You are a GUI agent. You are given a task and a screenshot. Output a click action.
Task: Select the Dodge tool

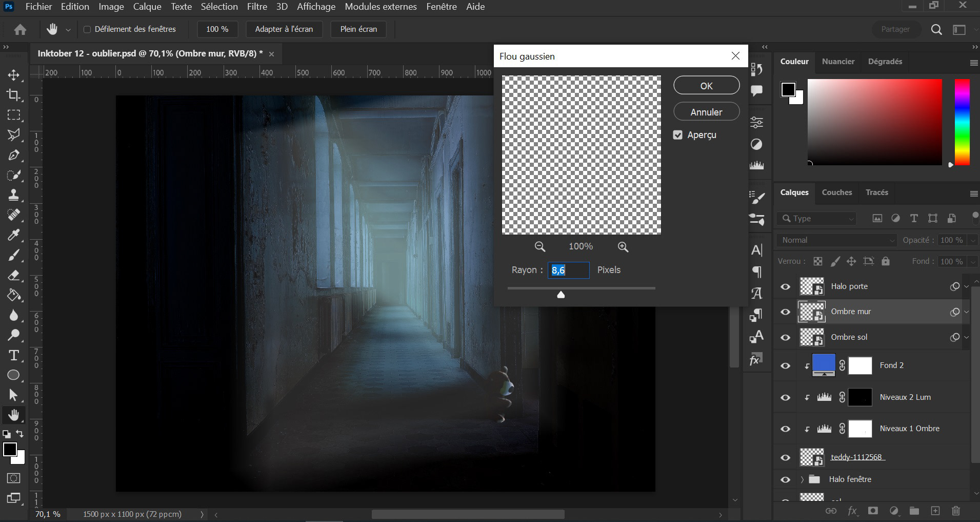tap(14, 335)
